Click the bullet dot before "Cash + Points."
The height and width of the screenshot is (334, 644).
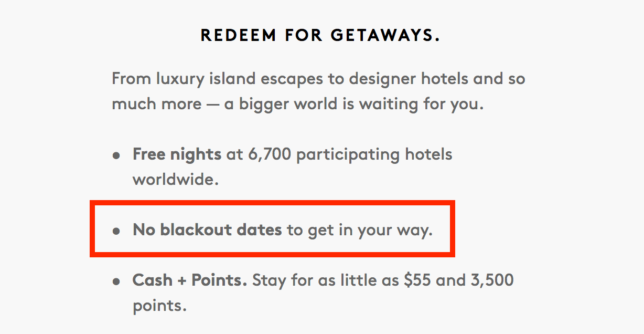click(x=116, y=281)
